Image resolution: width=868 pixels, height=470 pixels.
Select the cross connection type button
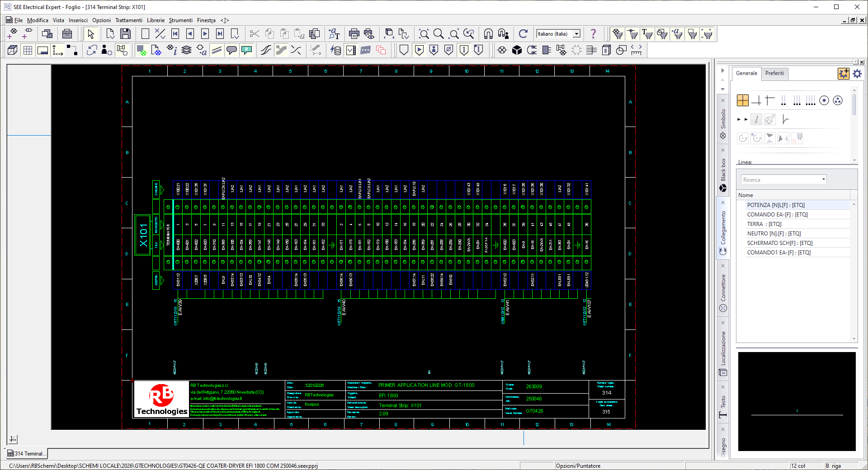[743, 100]
